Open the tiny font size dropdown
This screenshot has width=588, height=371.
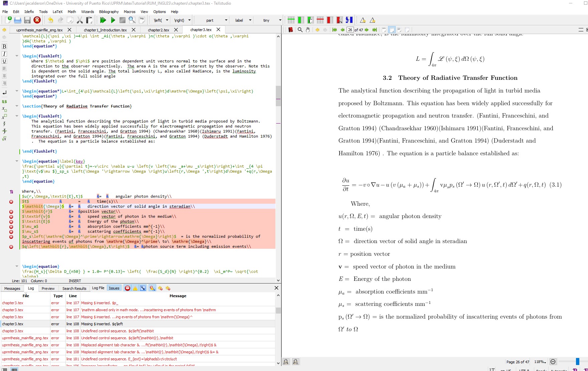280,20
